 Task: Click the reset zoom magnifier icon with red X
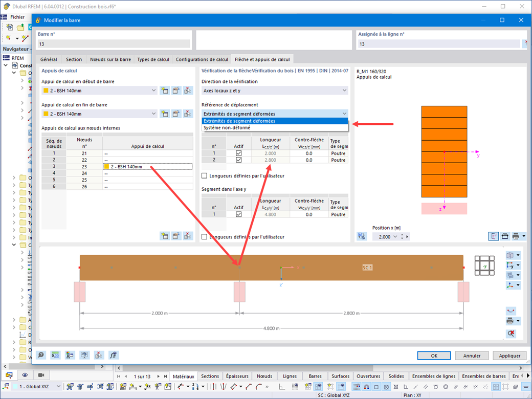click(x=511, y=334)
